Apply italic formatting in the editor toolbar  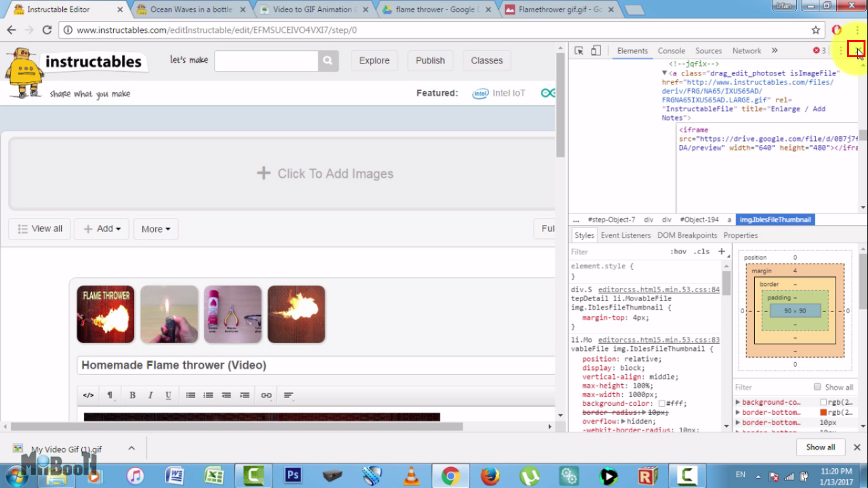point(151,395)
